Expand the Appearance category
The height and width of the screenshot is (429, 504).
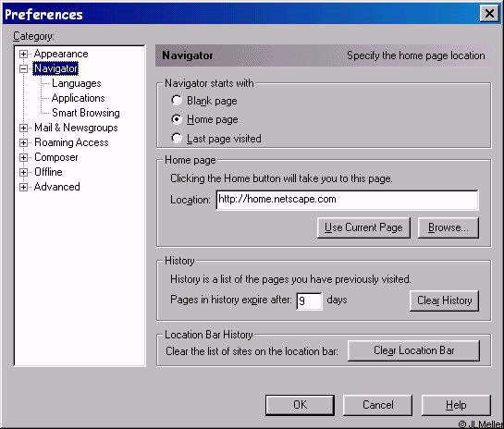pyautogui.click(x=23, y=54)
